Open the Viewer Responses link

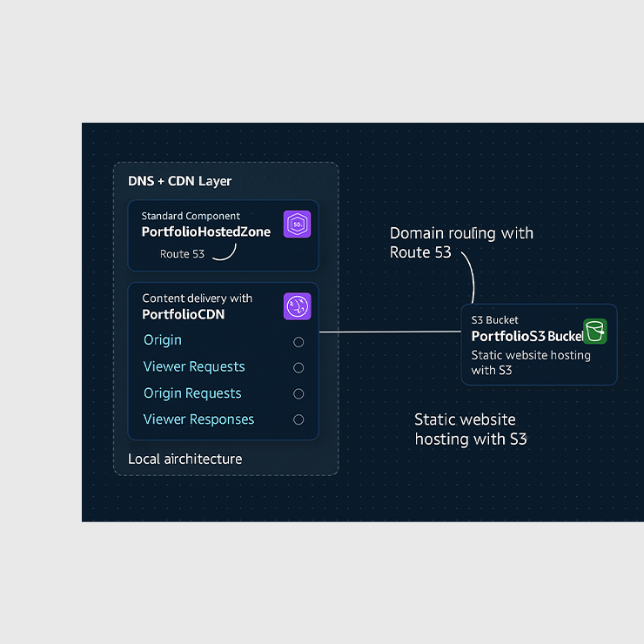tap(198, 419)
